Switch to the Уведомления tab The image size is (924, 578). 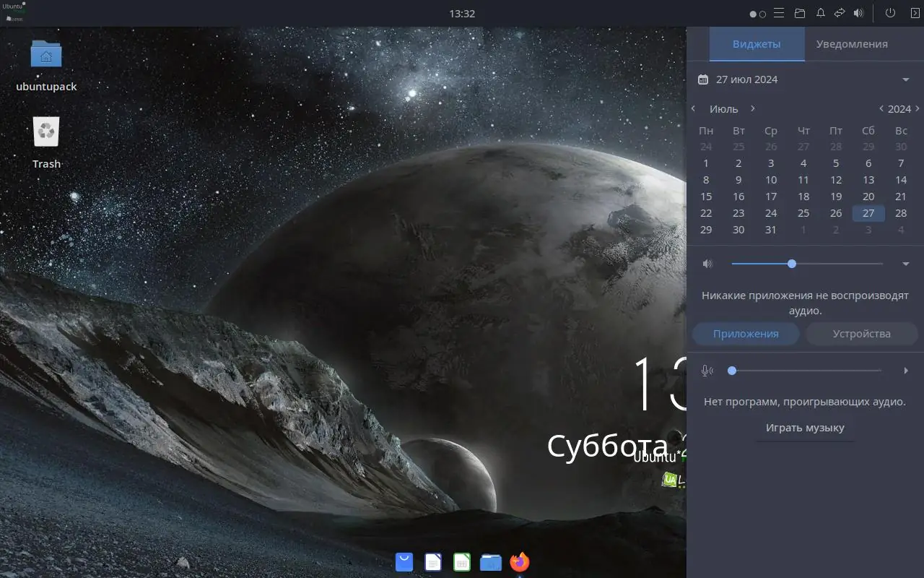pos(852,44)
